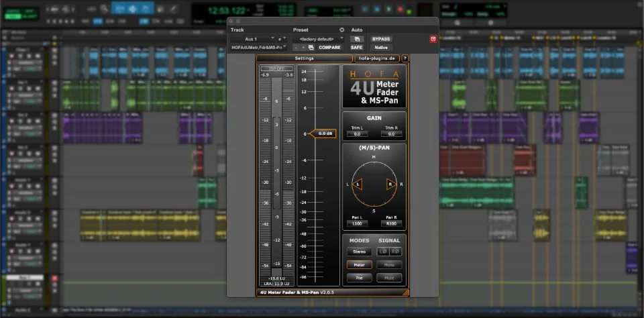Click the copy preset settings icon beside COMPARE
Screen dimensions: 644x318
tap(311, 47)
